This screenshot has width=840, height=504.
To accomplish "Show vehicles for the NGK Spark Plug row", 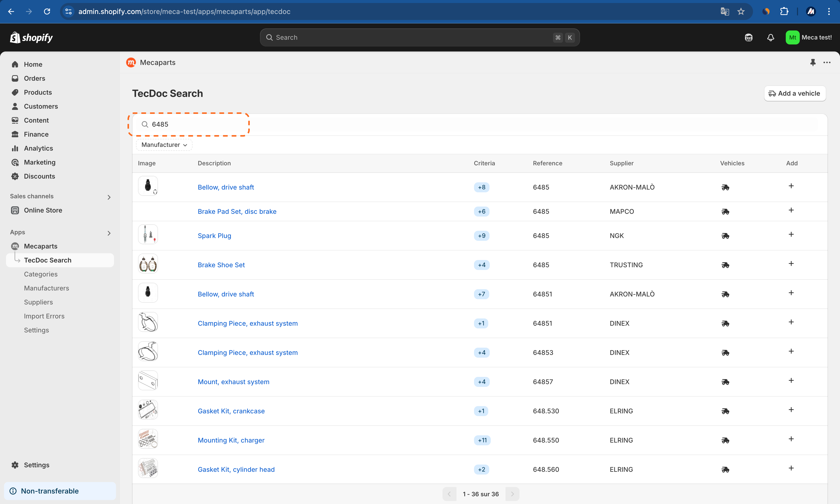I will [725, 236].
